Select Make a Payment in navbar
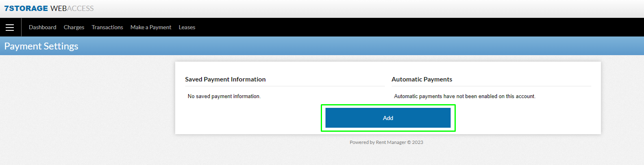Image resolution: width=644 pixels, height=165 pixels. 151,27
